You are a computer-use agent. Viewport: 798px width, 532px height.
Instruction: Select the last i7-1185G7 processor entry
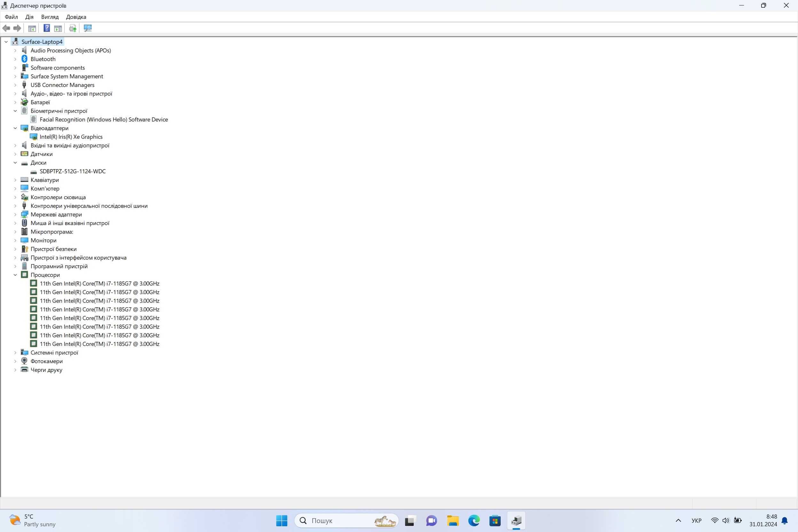(99, 344)
